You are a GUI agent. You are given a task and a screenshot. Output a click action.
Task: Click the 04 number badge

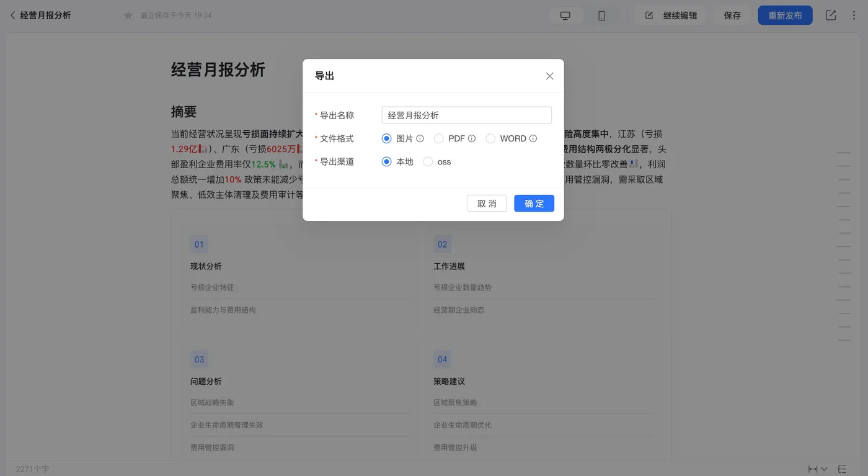[442, 359]
